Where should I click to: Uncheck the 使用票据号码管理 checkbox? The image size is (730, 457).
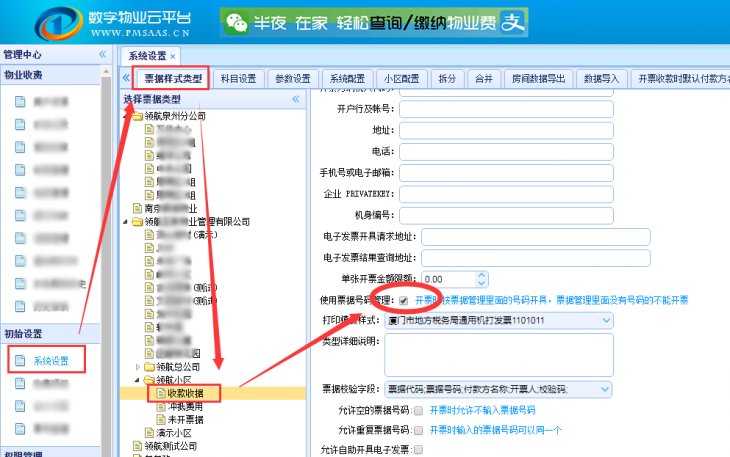[403, 299]
